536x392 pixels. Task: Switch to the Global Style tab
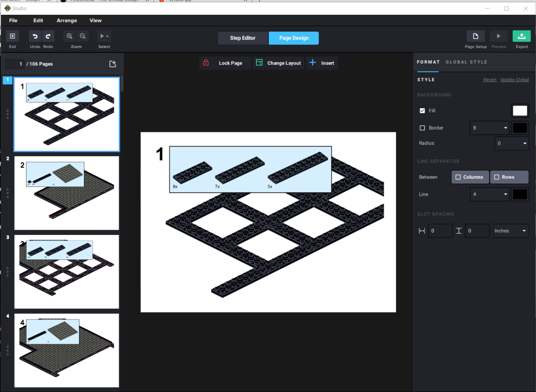pos(466,62)
